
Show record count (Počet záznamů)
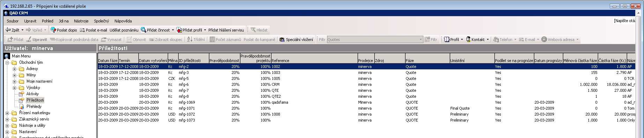tap(225, 40)
